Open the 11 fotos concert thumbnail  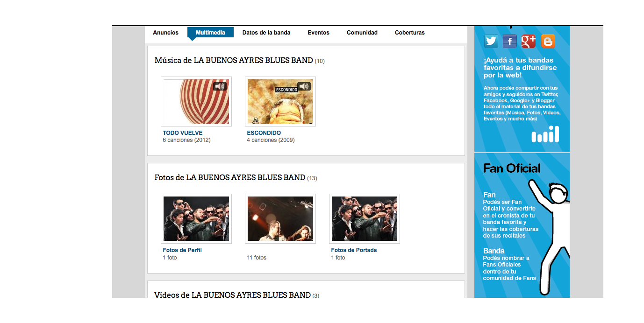point(280,218)
